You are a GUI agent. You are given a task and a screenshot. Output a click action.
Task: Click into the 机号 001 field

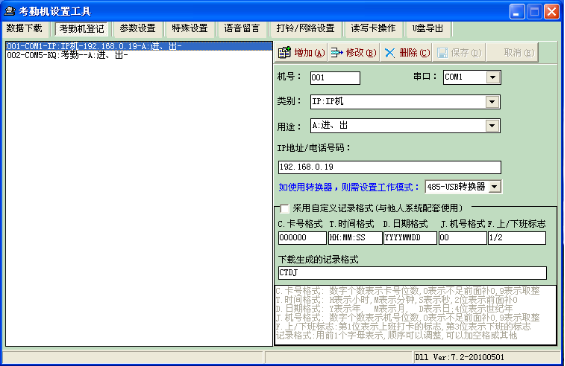pos(335,77)
